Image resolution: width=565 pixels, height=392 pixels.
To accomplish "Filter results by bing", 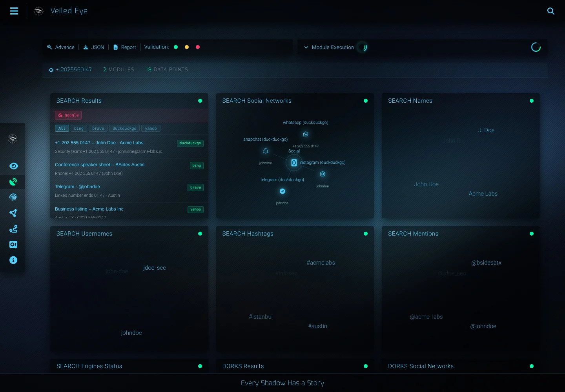I will coord(79,129).
